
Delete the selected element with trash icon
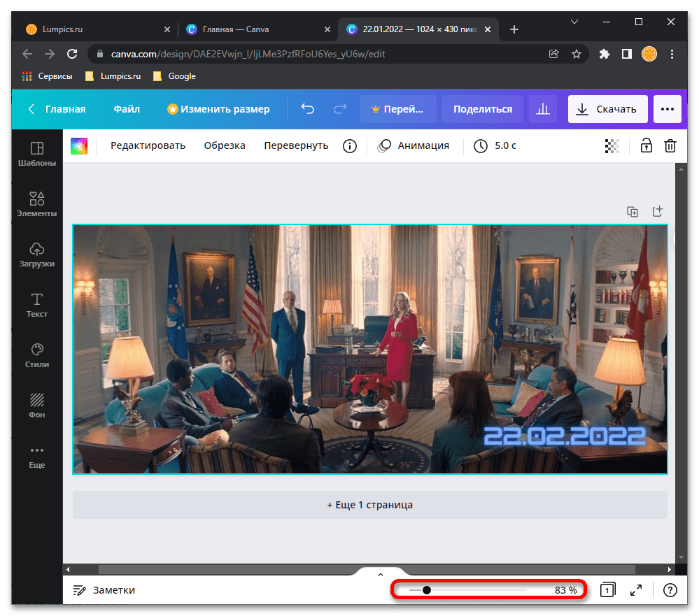pyautogui.click(x=670, y=145)
